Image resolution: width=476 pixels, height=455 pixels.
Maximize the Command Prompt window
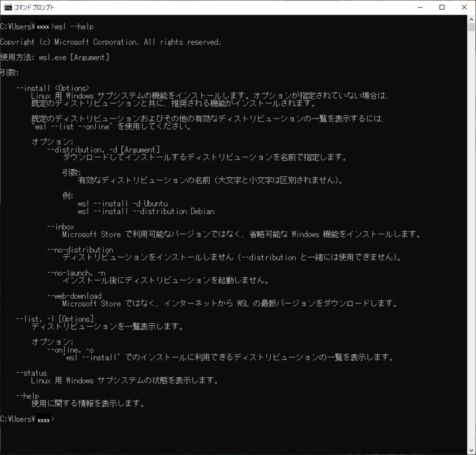[x=442, y=7]
